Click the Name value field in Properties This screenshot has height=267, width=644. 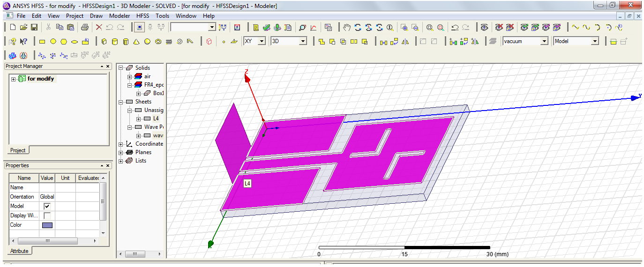[47, 187]
